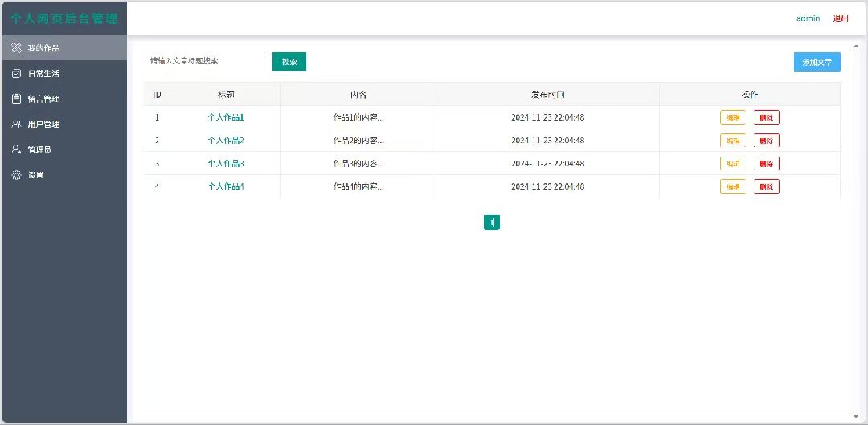
Task: Click the 我的作品 sidebar icon
Action: [x=16, y=48]
